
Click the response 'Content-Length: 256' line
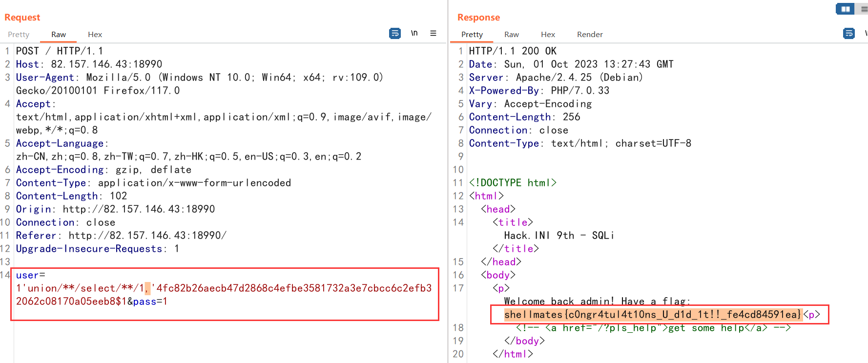(x=524, y=117)
